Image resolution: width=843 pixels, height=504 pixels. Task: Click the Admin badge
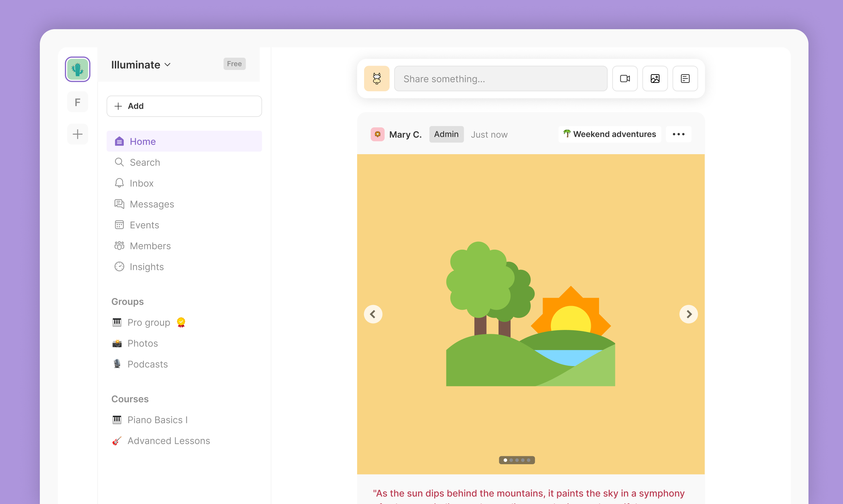446,134
